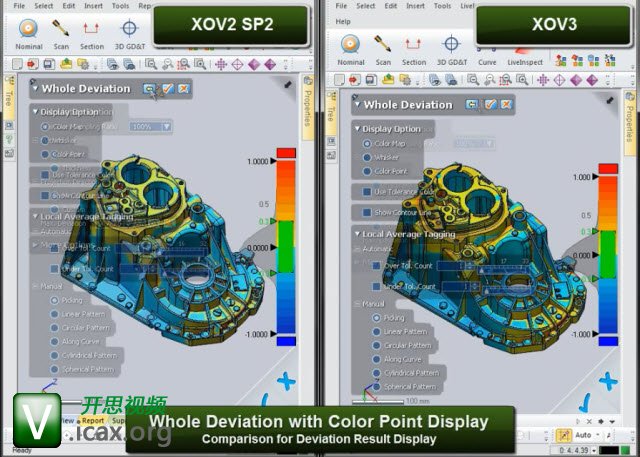640x457 pixels.
Task: Open File menu in XOV2 SP2 window
Action: (x=19, y=6)
